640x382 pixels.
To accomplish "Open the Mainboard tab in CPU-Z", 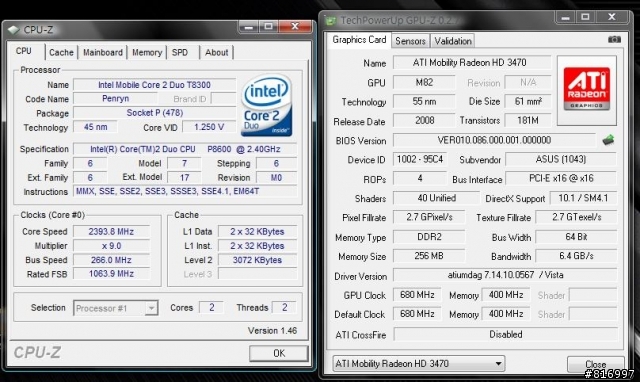I will click(103, 52).
